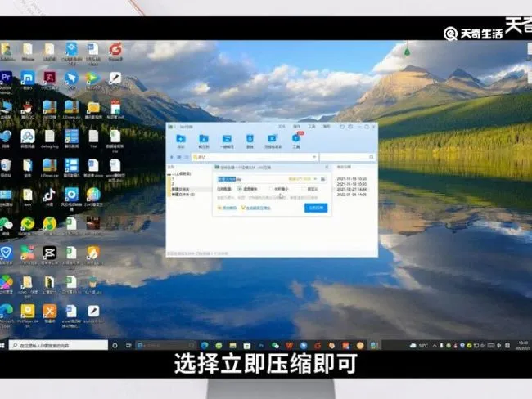Screen dimensions: 532x399
Task: Click the weather 10°C tray item
Action: [x=419, y=345]
